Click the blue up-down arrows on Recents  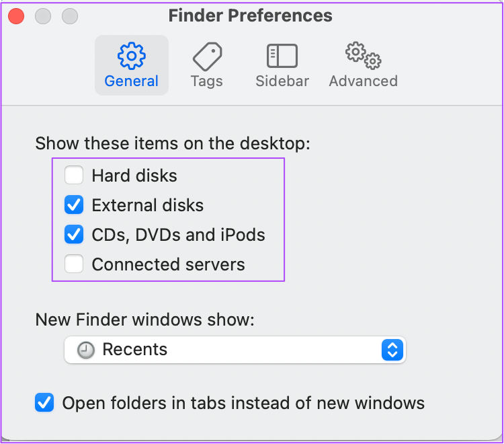click(392, 350)
